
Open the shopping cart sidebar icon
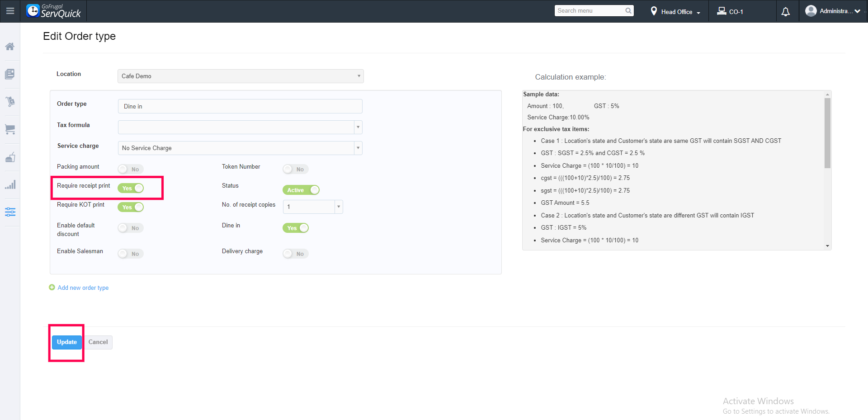click(10, 129)
